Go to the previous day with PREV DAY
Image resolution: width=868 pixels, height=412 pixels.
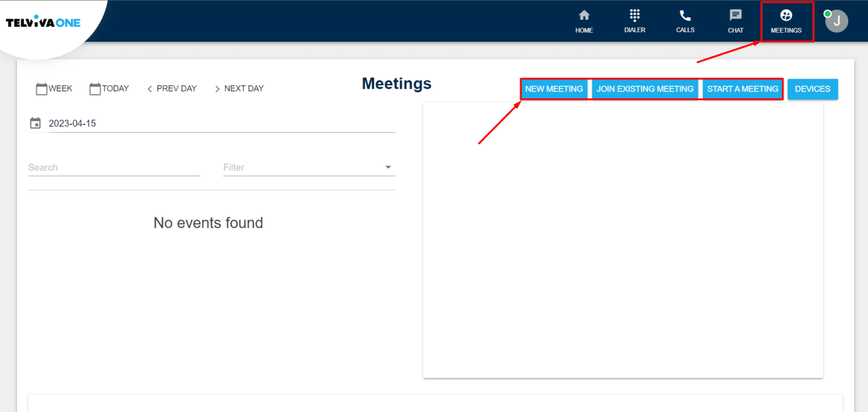[172, 89]
